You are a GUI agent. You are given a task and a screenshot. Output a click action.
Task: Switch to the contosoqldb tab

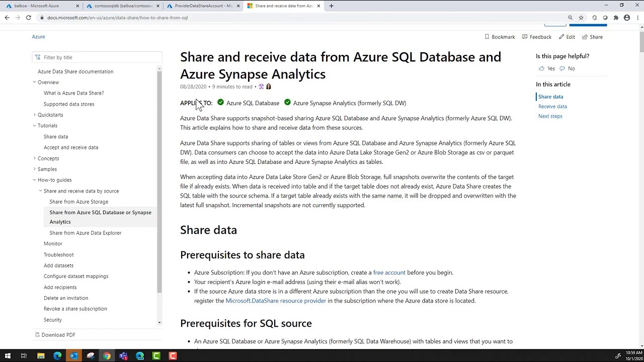click(x=123, y=6)
